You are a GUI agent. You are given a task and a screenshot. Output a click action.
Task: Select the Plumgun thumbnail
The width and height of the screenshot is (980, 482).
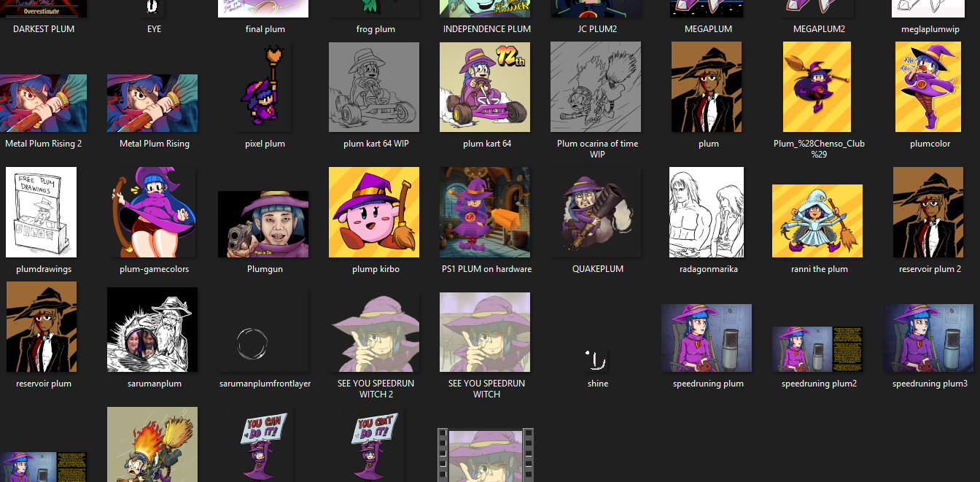coord(263,224)
